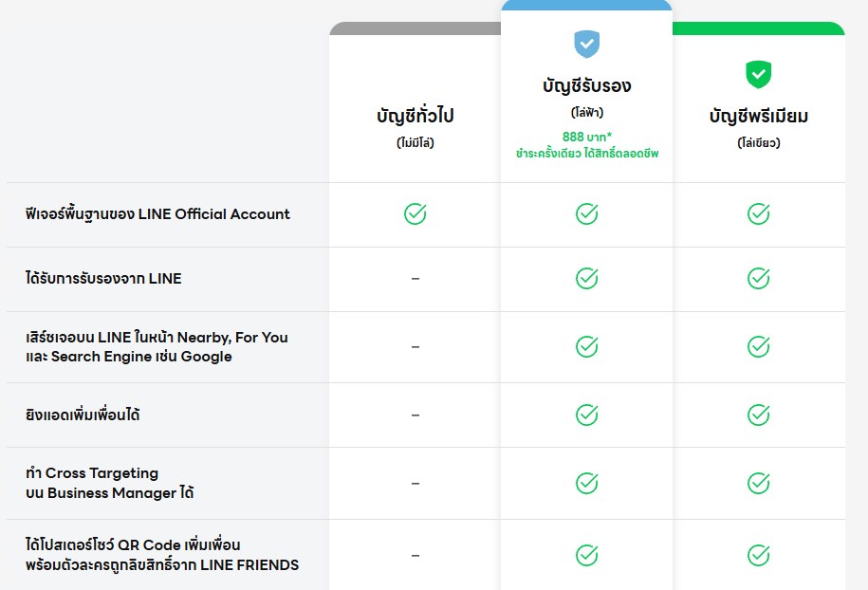Click dash for ได้รับการรับรองจาก LINE in บัญชีทั่วไป column

pos(416,278)
